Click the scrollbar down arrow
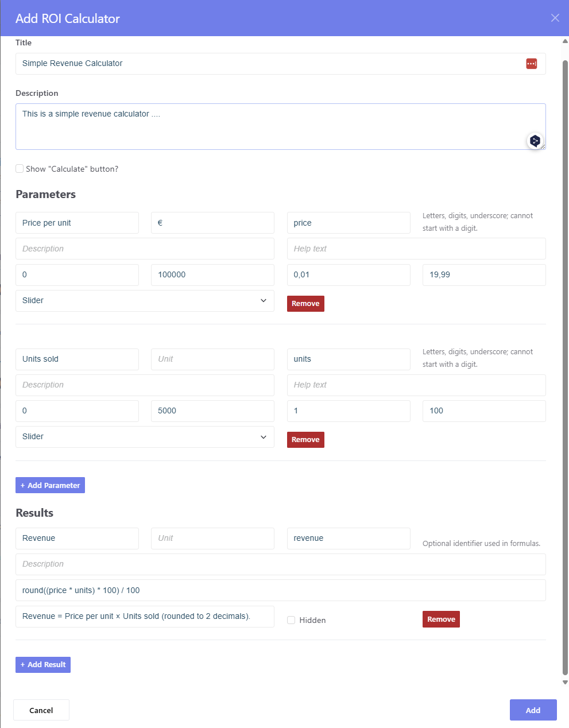 coord(565,683)
